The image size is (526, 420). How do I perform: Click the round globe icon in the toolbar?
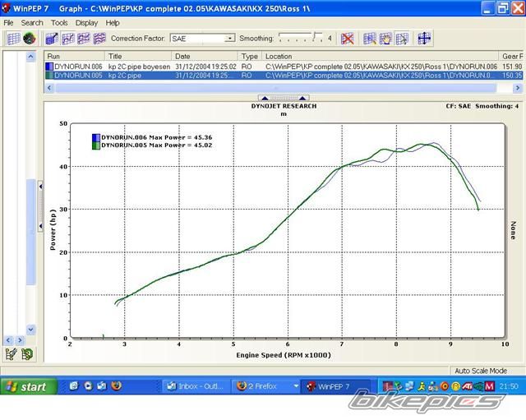click(x=30, y=38)
